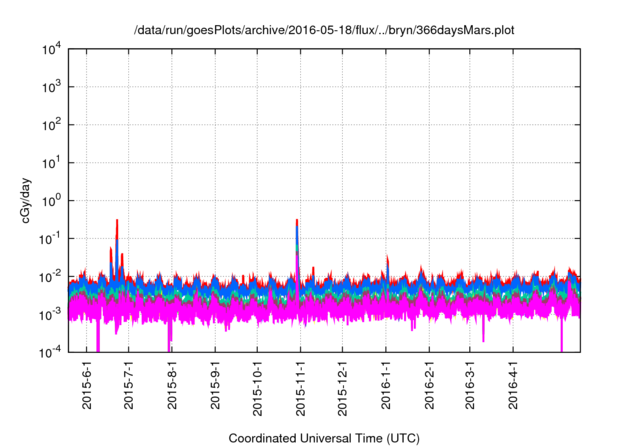
Task: Click the tall spike peak before 2015-7-1
Action: pos(117,221)
